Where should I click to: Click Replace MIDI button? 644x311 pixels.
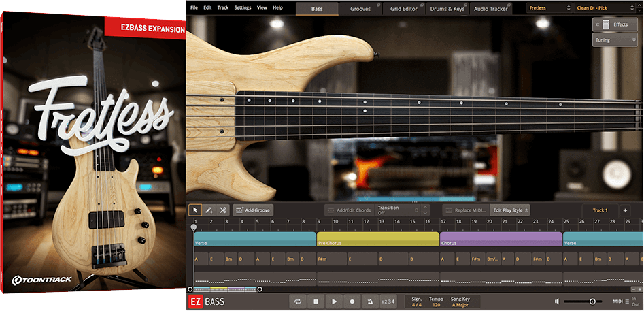(467, 210)
